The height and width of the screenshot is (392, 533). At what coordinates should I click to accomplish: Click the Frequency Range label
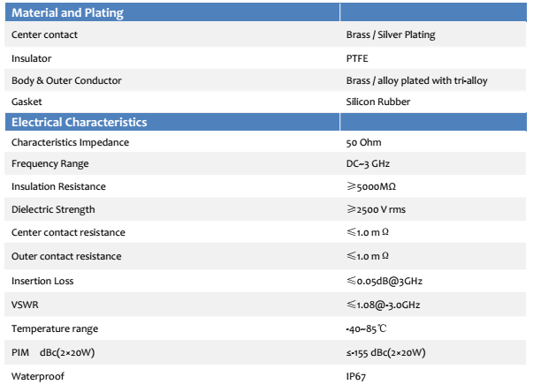click(50, 163)
